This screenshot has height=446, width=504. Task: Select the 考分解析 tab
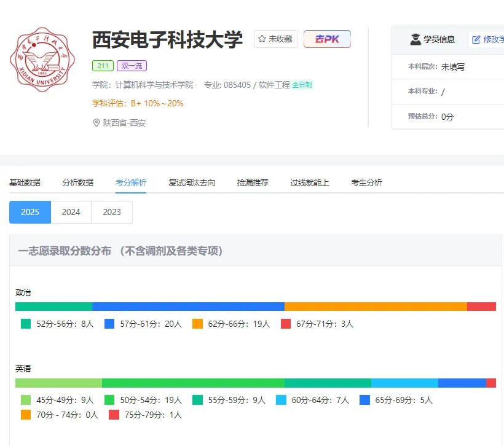pos(131,182)
